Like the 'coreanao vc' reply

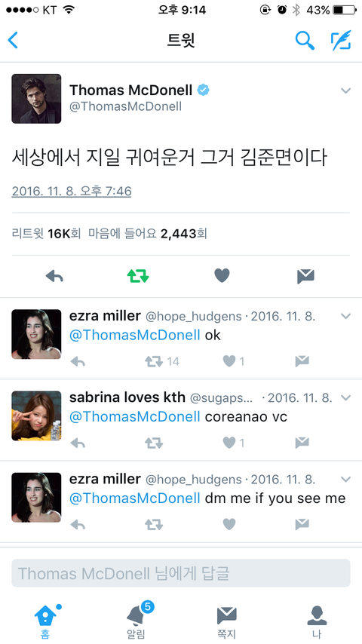pyautogui.click(x=229, y=443)
